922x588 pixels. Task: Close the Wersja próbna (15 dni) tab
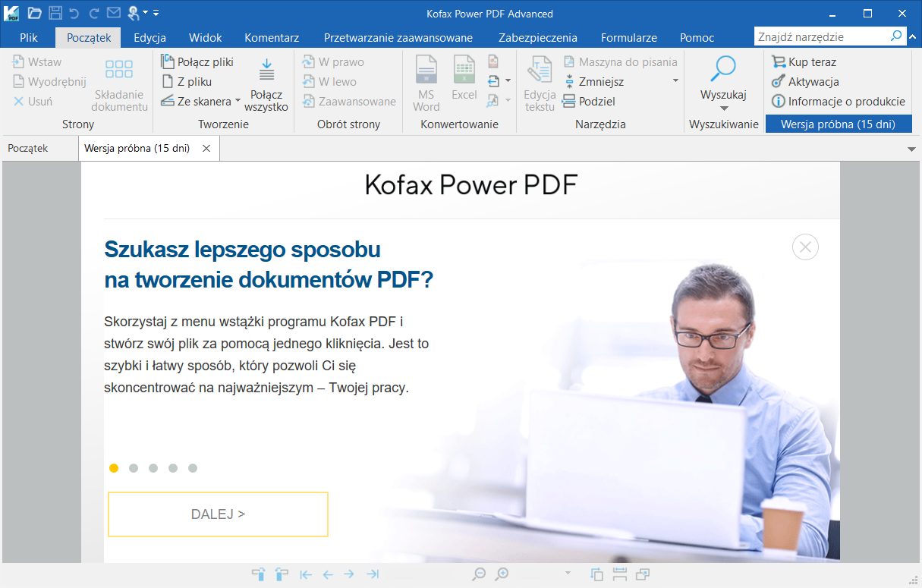[x=206, y=149]
